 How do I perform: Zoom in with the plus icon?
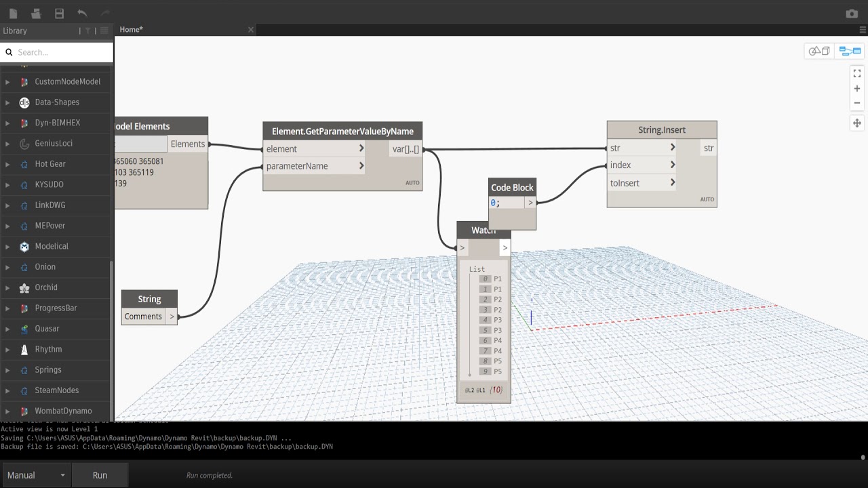click(x=857, y=89)
